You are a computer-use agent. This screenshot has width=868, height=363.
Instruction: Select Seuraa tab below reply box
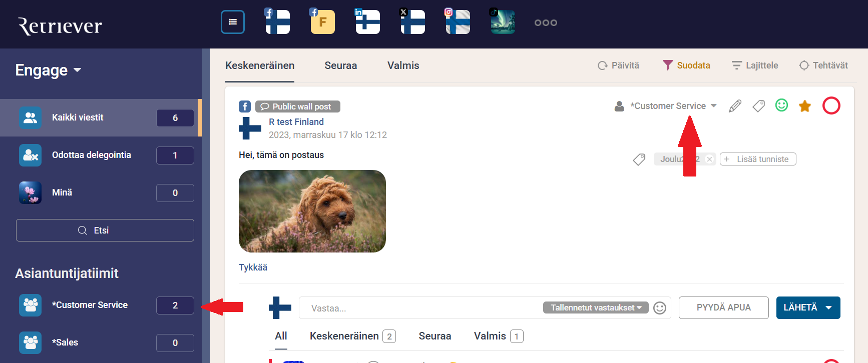click(x=435, y=336)
